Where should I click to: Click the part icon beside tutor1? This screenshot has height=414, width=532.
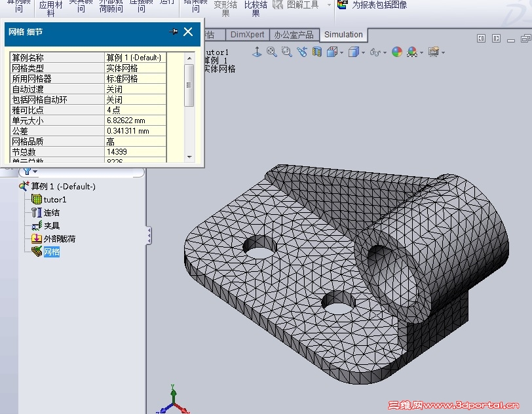pos(36,199)
